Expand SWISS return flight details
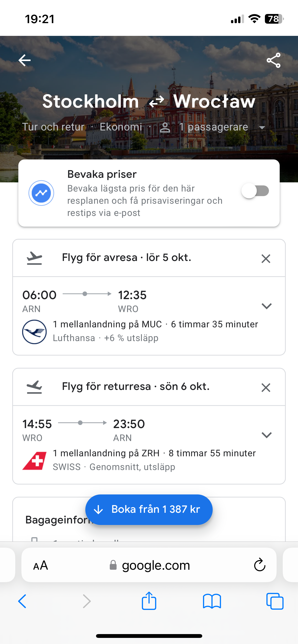298x644 pixels. click(266, 435)
